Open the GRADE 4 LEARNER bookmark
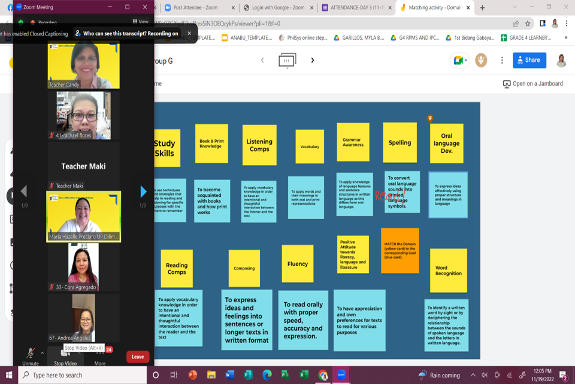Viewport: 575px width, 384px height. (x=526, y=38)
